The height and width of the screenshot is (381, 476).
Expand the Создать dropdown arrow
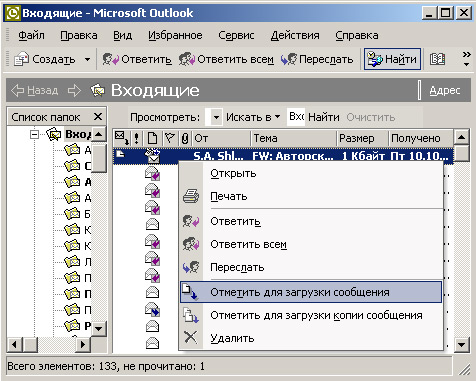(87, 60)
